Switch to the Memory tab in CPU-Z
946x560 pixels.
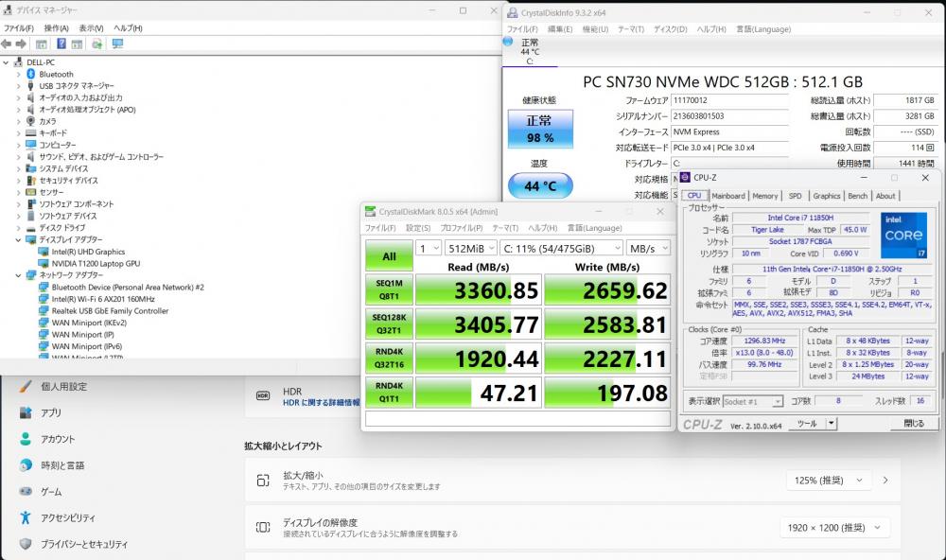point(765,196)
